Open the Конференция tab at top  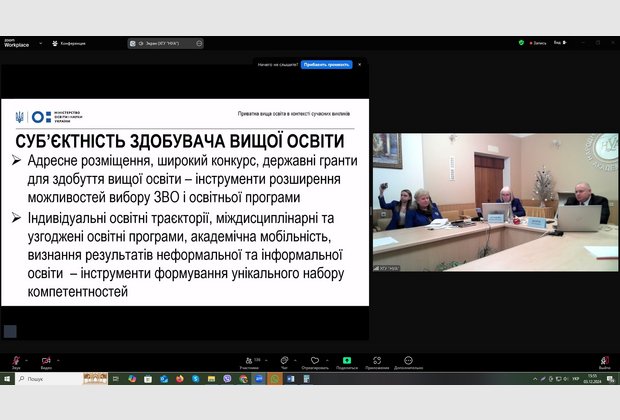click(70, 43)
